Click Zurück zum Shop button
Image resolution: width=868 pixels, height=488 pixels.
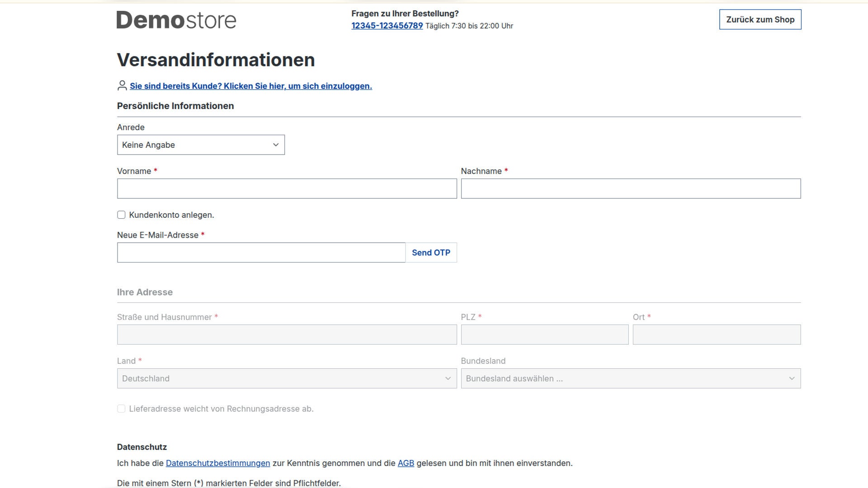pyautogui.click(x=760, y=19)
